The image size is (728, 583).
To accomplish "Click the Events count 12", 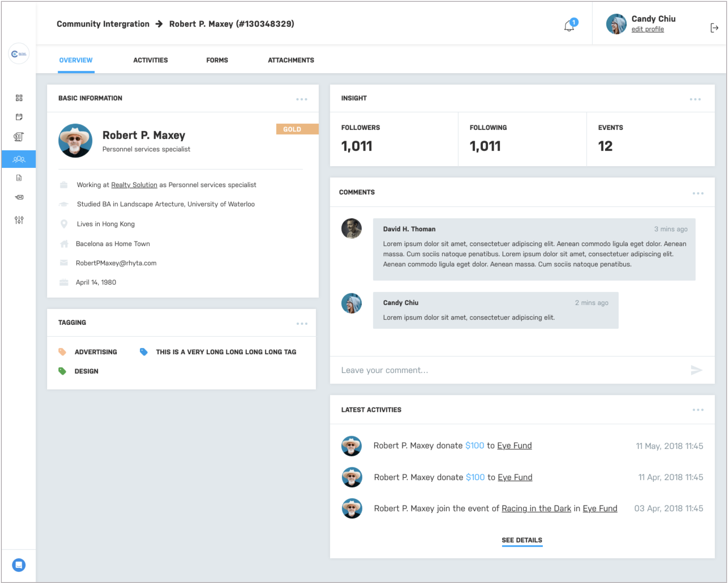I will coord(605,146).
